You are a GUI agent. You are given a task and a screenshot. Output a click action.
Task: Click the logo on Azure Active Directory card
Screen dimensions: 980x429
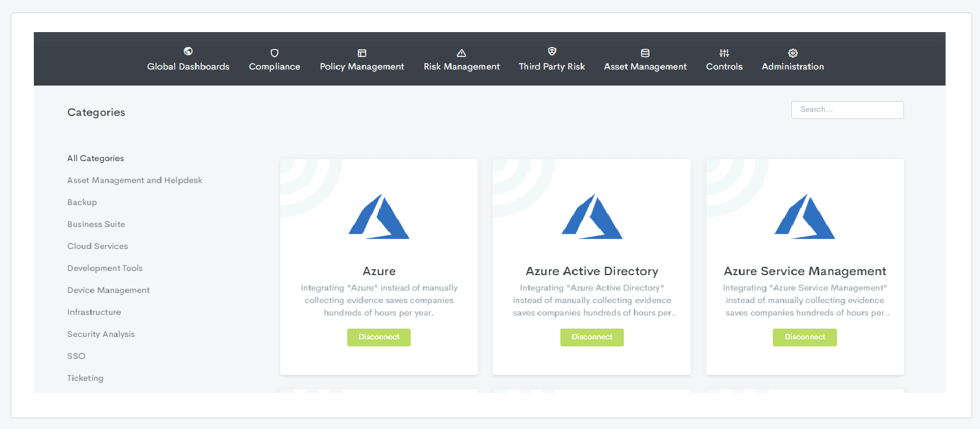(x=592, y=216)
